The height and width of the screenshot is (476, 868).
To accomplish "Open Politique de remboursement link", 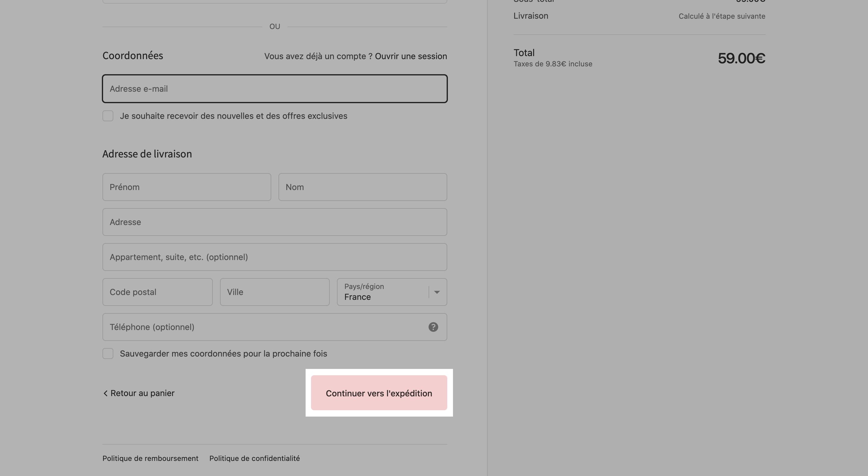I will coord(150,459).
